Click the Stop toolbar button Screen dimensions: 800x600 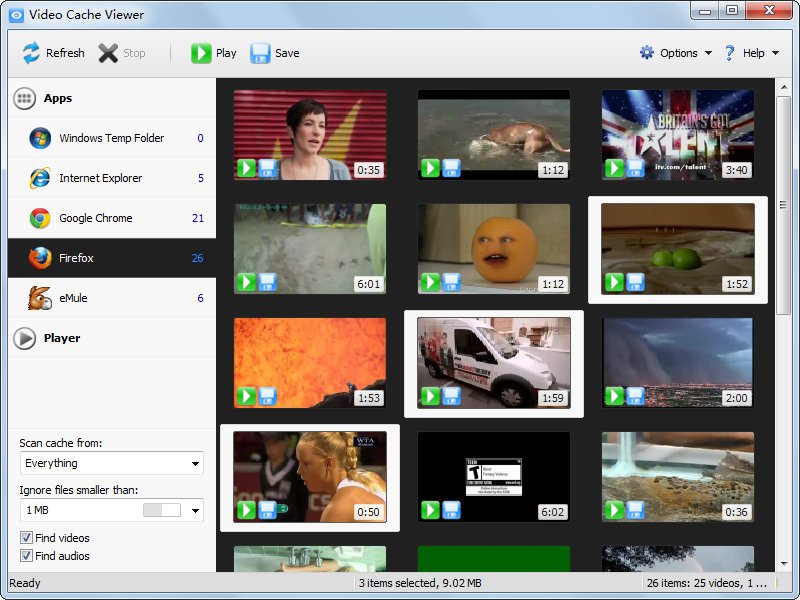click(x=122, y=53)
